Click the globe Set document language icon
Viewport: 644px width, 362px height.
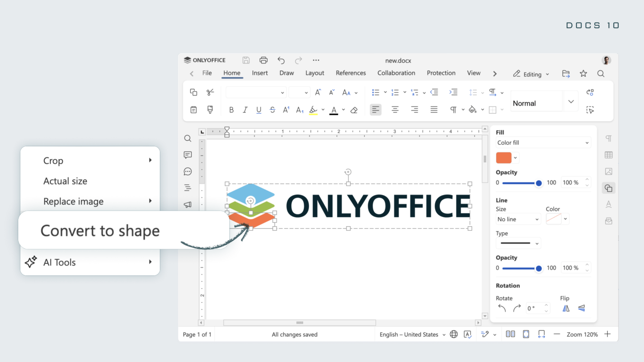click(x=454, y=334)
